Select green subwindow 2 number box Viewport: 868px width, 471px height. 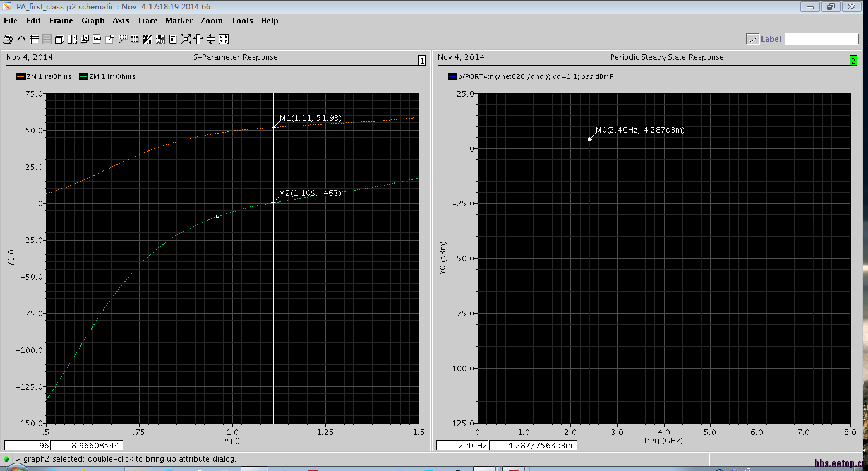click(x=853, y=61)
